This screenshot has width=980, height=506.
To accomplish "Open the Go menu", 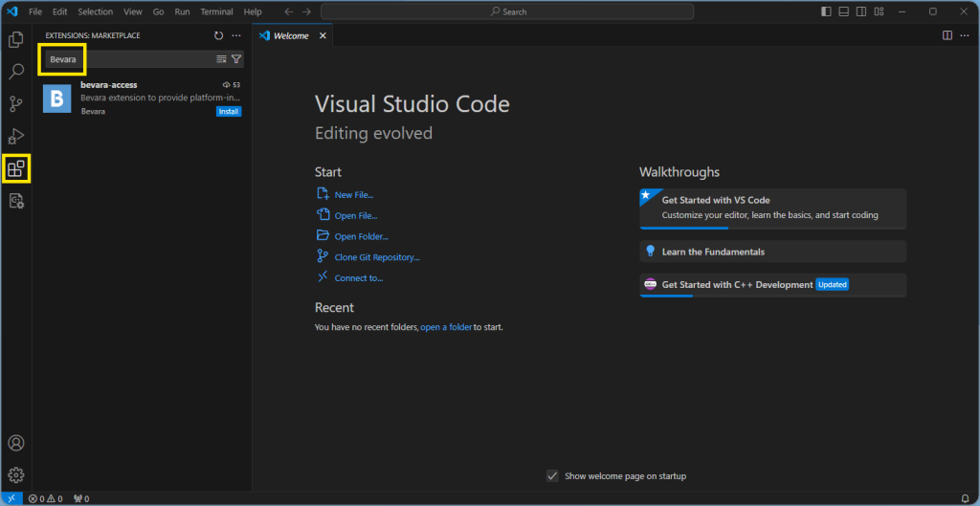I will [159, 11].
